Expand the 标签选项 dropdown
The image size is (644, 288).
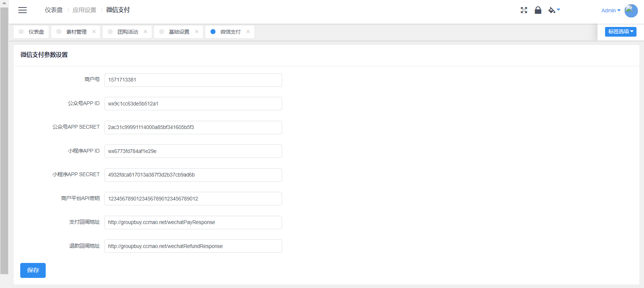pos(620,32)
